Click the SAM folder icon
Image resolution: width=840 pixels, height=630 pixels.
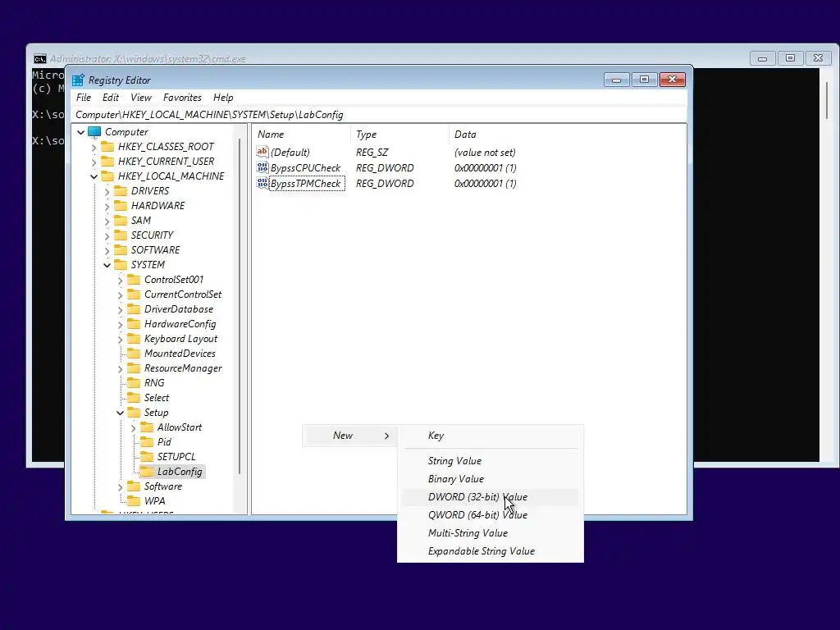point(121,220)
